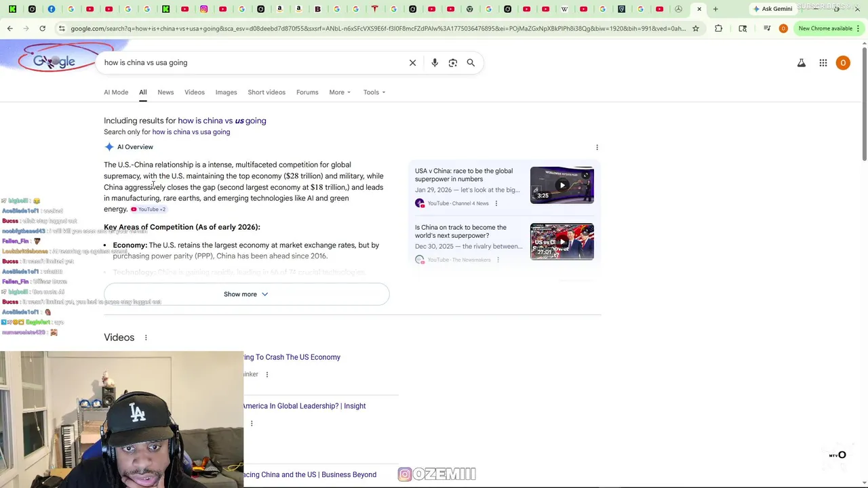
Task: Expand the More search filters dropdown
Action: point(340,92)
